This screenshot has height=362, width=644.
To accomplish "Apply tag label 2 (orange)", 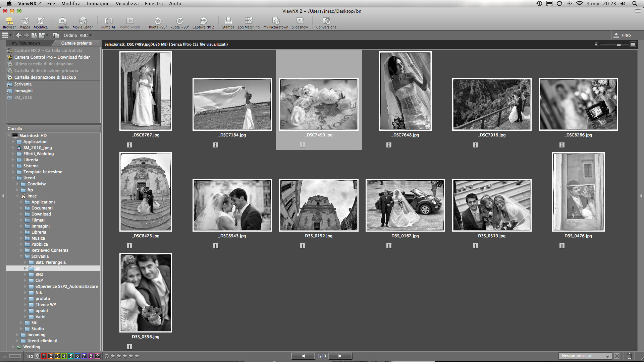I will click(x=51, y=356).
